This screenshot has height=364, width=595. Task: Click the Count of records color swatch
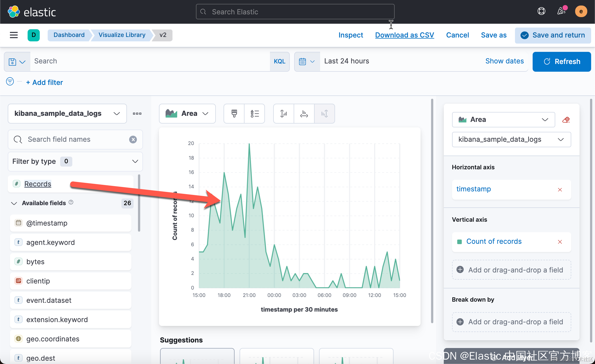point(459,242)
